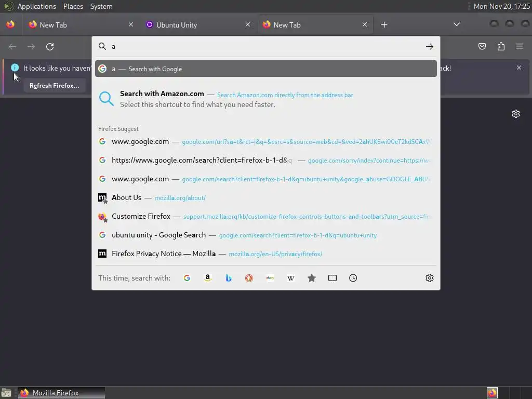
Task: Dismiss the refresh Firefox notification bar
Action: pos(519,68)
